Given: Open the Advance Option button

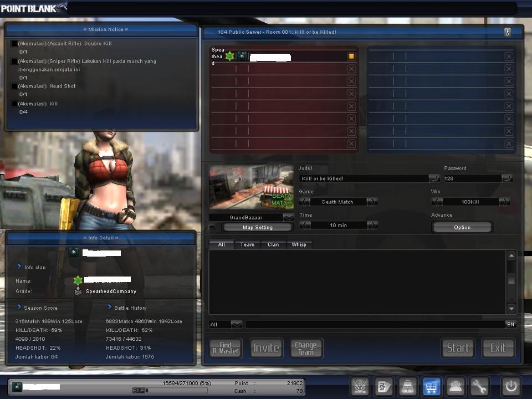Looking at the screenshot, I should (x=462, y=227).
